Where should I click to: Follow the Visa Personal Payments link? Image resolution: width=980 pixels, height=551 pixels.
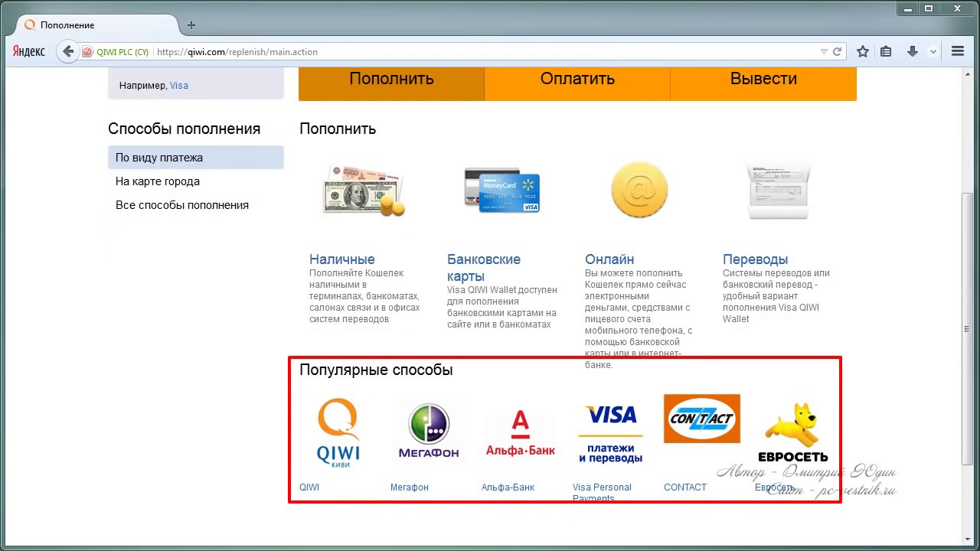602,493
